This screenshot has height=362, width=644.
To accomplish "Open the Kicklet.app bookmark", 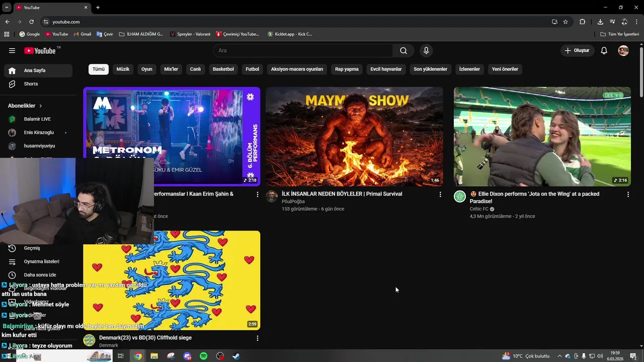I will (290, 34).
